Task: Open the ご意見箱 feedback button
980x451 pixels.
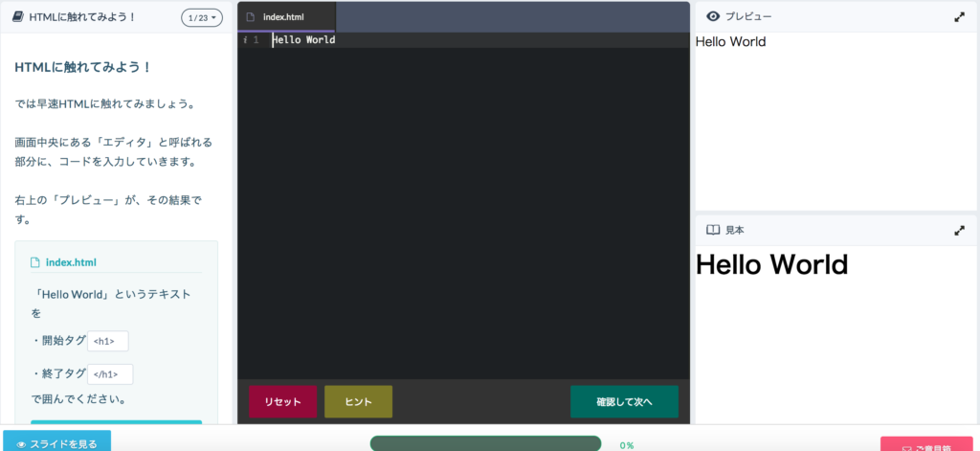Action: pos(928,444)
